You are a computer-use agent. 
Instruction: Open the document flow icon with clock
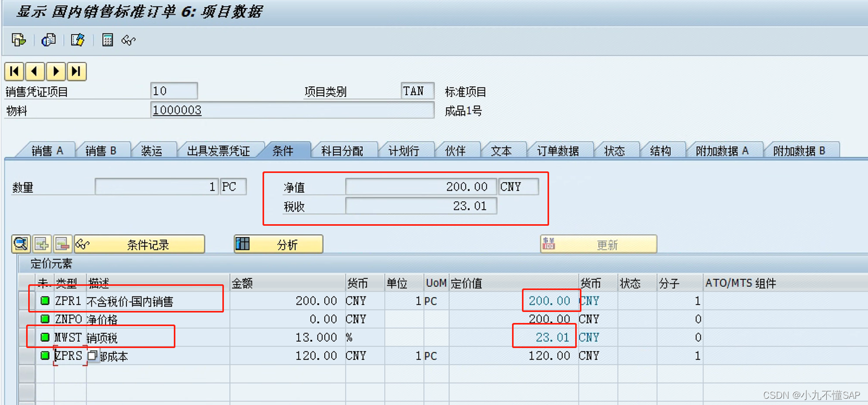tap(49, 40)
